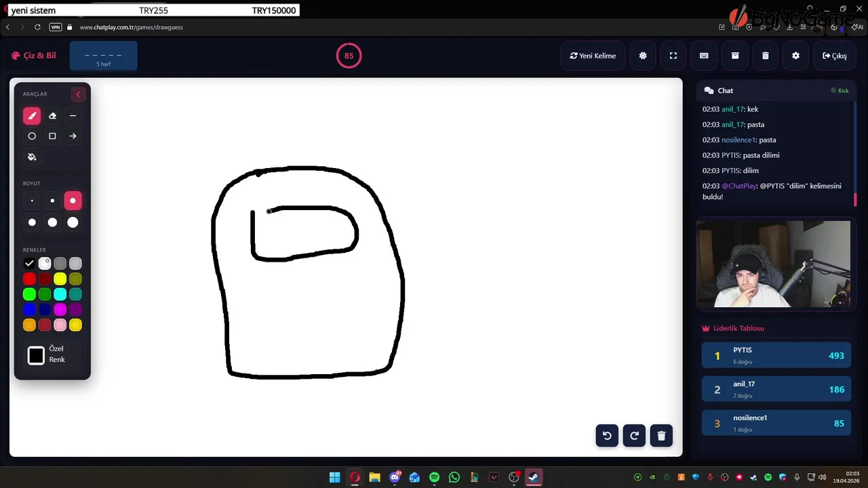Image resolution: width=868 pixels, height=488 pixels.
Task: Pick the bright blue color swatch
Action: pos(29,310)
